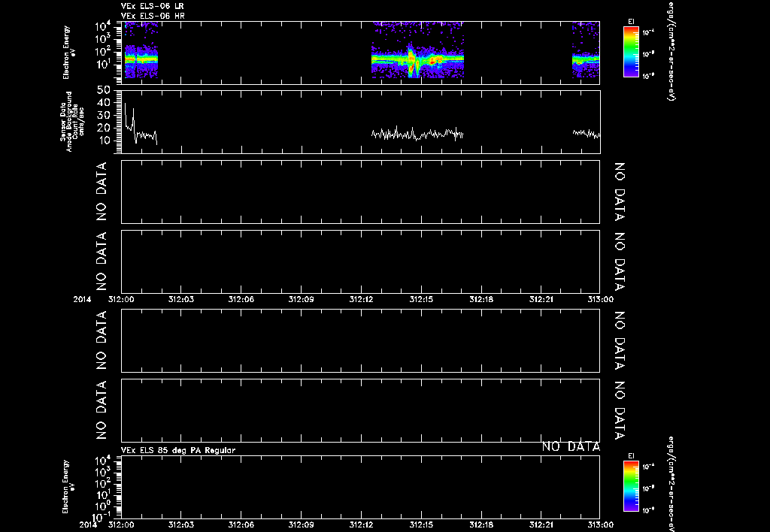Click the horizontal 'NO DATA' text above the bottom panel
The height and width of the screenshot is (532, 770).
(571, 446)
